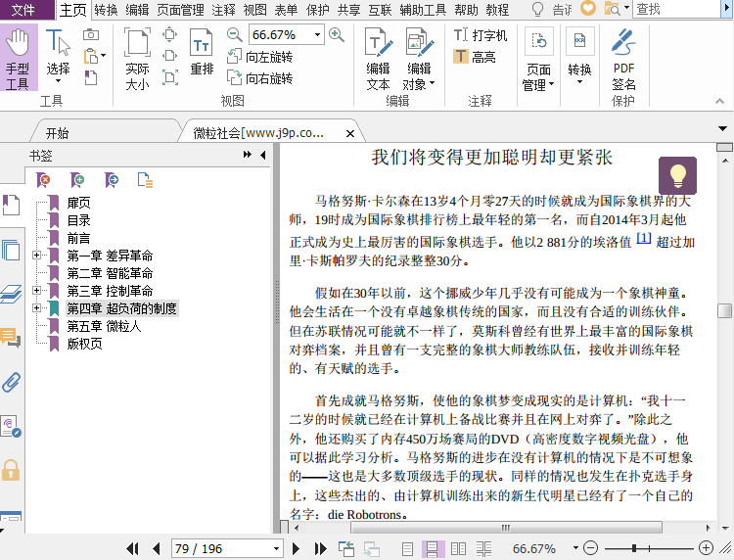
Task: Go to the last page
Action: 320,548
